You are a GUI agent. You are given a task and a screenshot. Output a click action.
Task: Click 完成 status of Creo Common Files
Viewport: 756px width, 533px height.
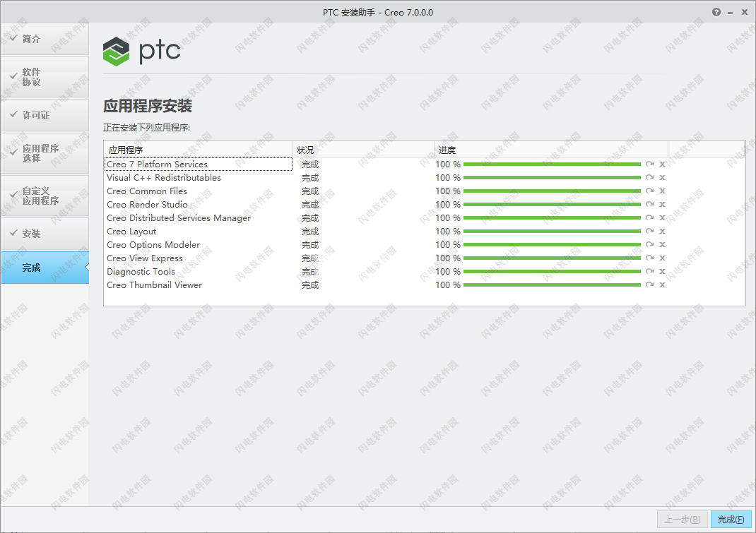point(310,191)
